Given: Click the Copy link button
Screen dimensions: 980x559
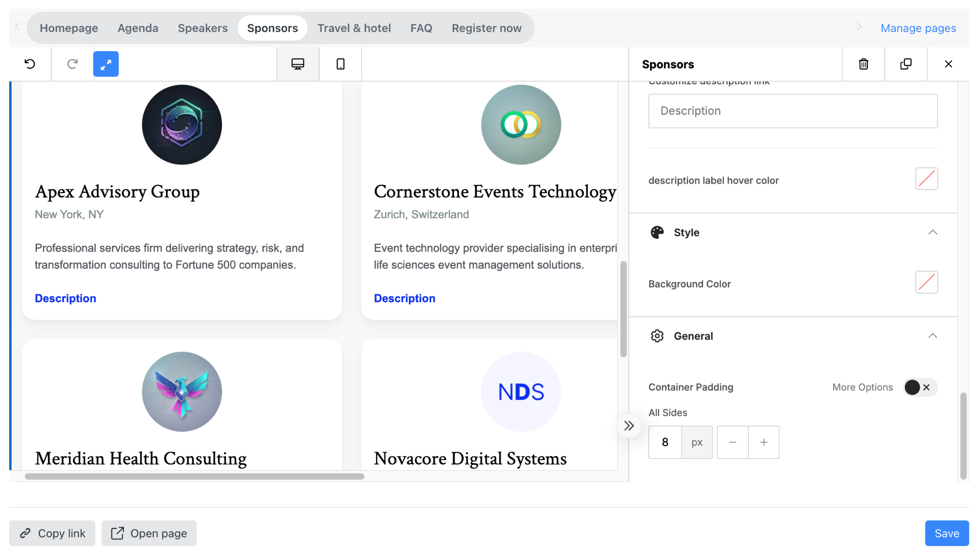Looking at the screenshot, I should [52, 533].
